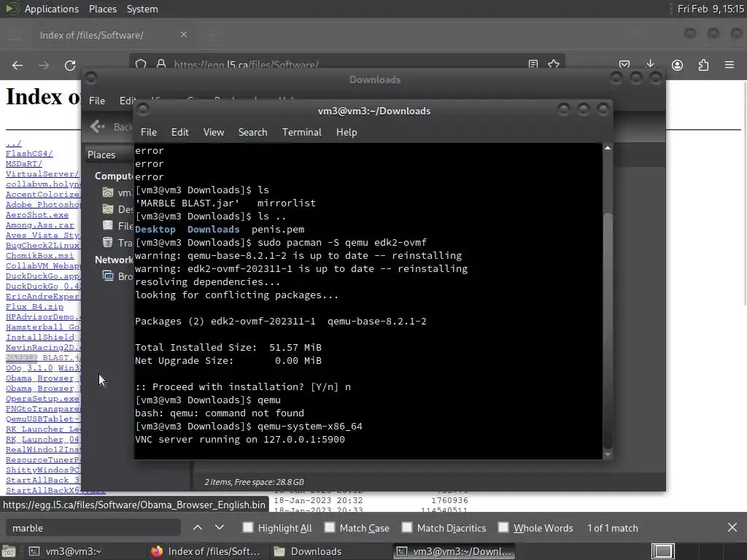Click the site lock icon

(161, 64)
